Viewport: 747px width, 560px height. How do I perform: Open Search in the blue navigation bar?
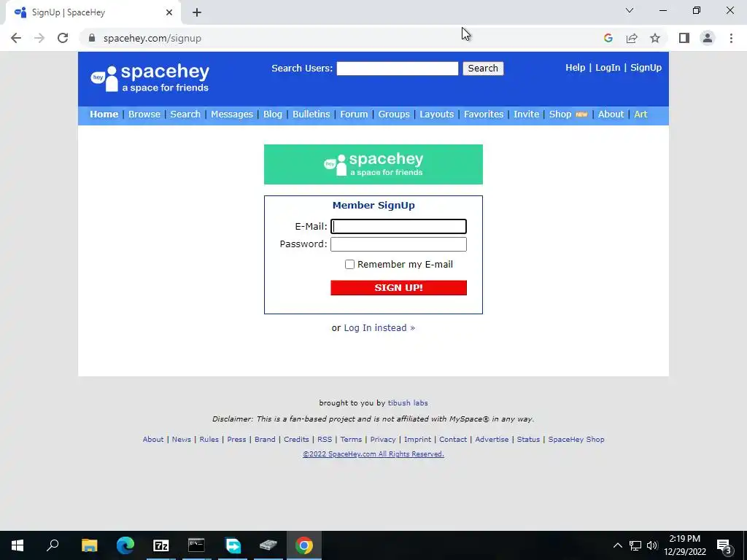(x=185, y=114)
